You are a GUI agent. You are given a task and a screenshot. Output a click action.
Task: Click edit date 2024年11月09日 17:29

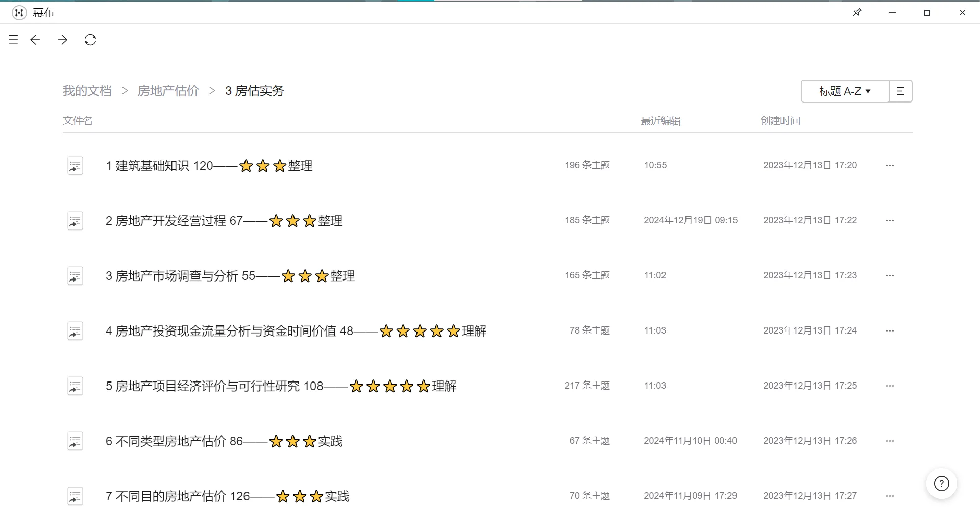[x=691, y=496]
